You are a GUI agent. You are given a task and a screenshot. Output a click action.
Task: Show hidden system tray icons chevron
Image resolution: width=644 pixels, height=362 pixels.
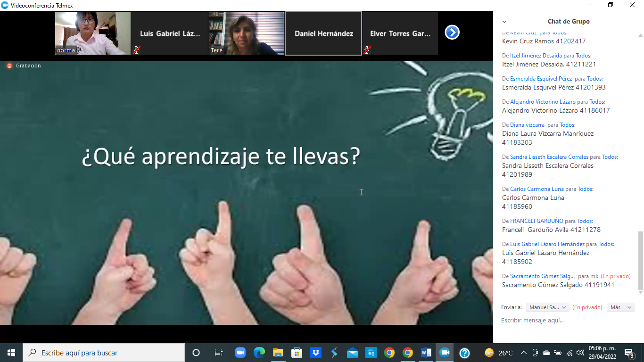pos(523,353)
